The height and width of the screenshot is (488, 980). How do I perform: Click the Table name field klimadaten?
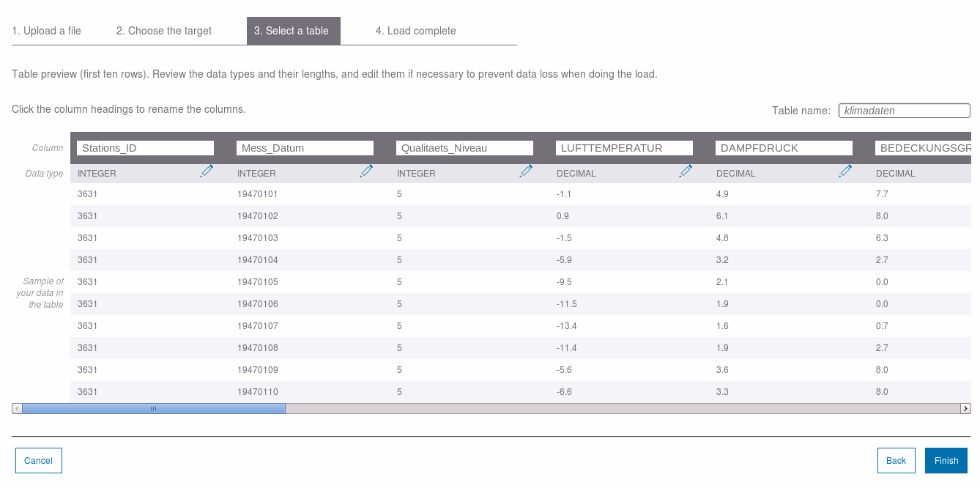click(x=904, y=111)
